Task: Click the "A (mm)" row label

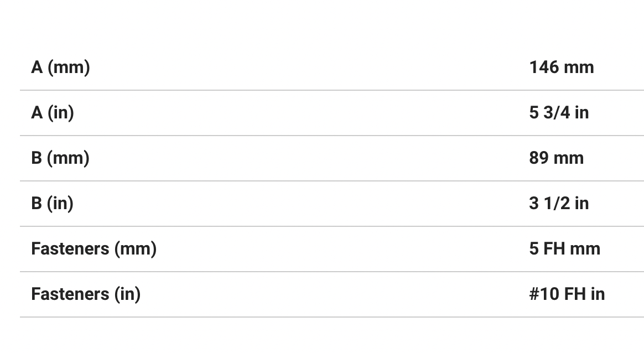Action: (60, 68)
